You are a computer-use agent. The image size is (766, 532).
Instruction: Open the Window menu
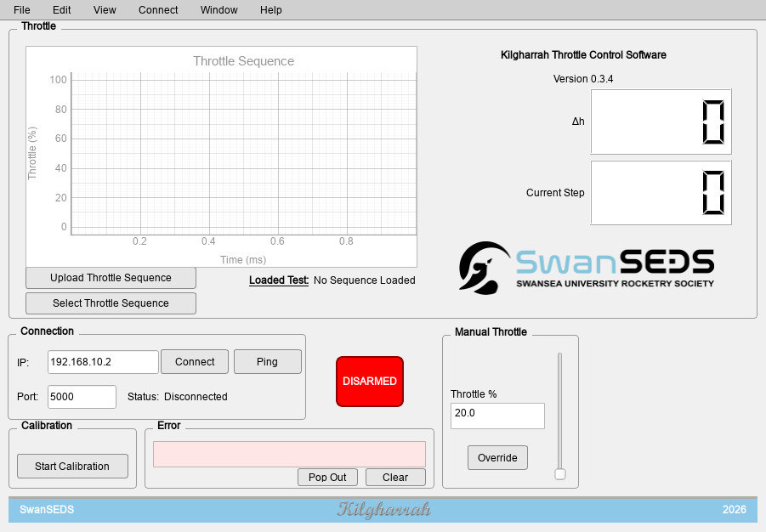pyautogui.click(x=218, y=9)
